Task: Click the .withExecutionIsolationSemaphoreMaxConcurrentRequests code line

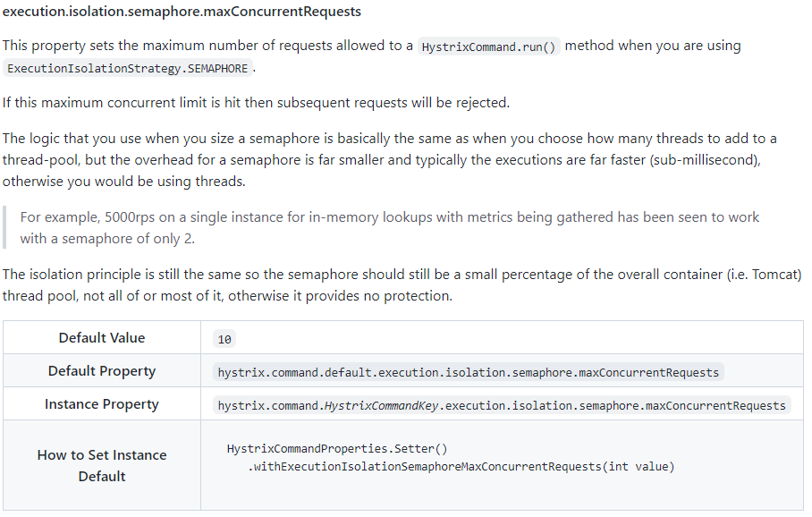Action: [461, 466]
